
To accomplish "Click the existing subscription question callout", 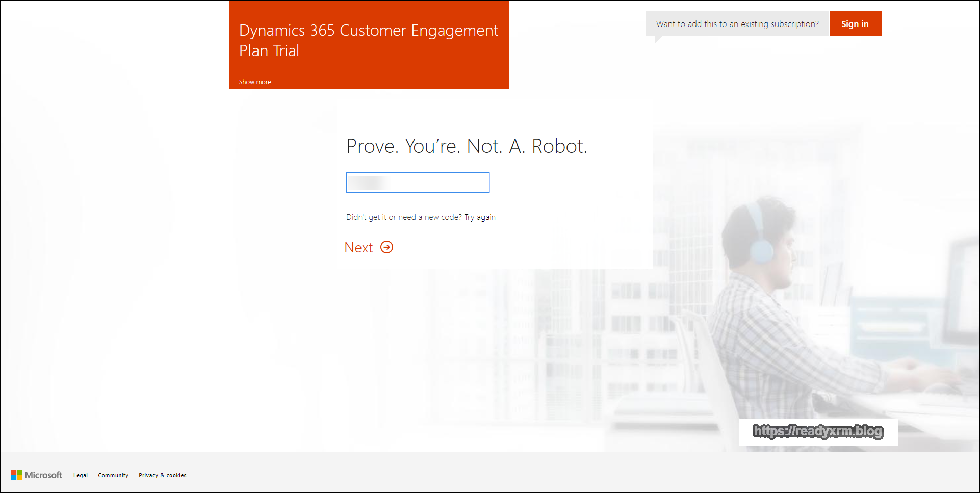I will pyautogui.click(x=737, y=24).
